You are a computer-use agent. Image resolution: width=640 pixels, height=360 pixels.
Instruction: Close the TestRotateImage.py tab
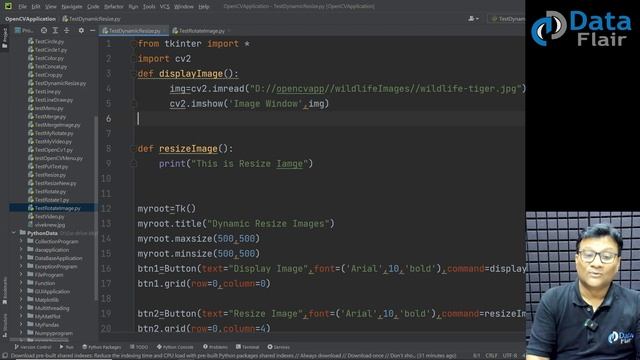pos(229,31)
